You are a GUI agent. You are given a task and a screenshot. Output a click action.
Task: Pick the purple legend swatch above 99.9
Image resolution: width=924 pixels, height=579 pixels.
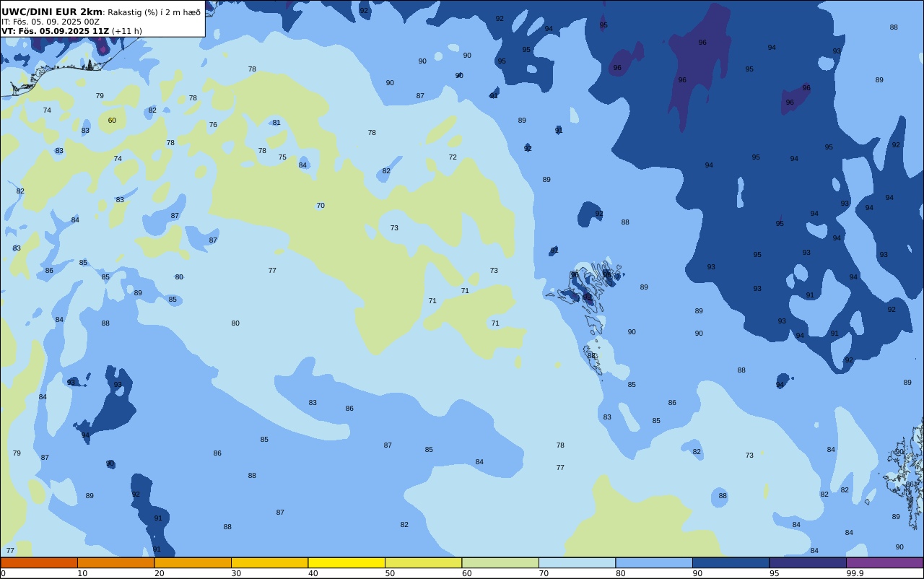[x=884, y=562]
